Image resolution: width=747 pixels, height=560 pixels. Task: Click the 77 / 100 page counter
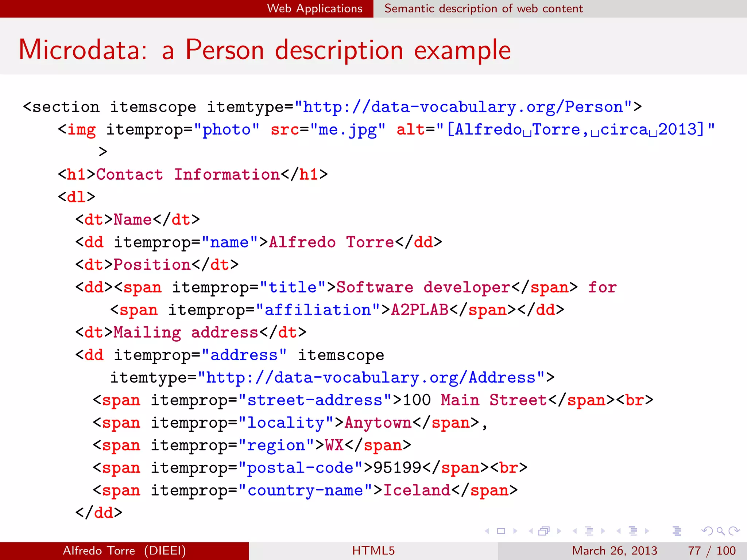[x=712, y=551]
